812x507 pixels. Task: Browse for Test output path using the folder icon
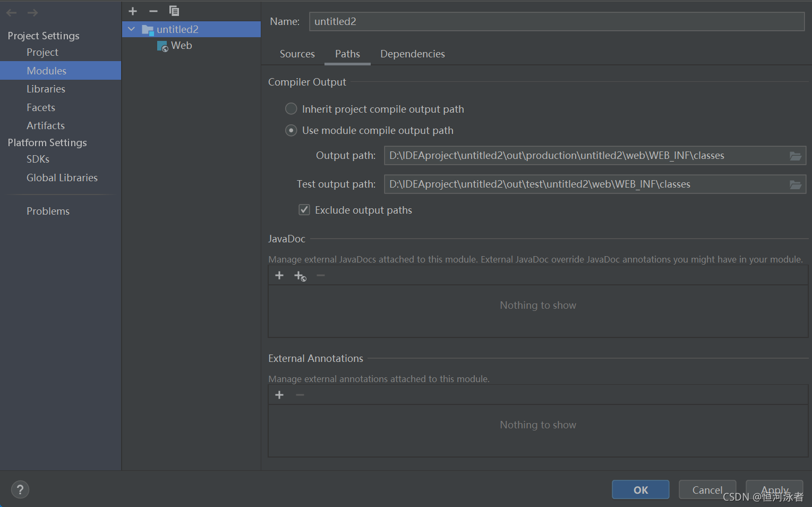click(795, 184)
